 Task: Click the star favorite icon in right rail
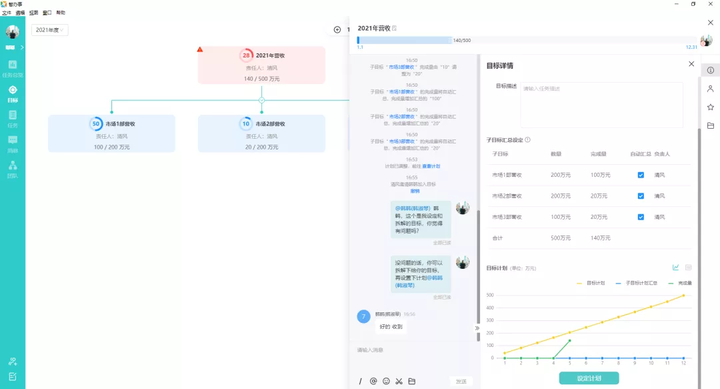coord(710,107)
